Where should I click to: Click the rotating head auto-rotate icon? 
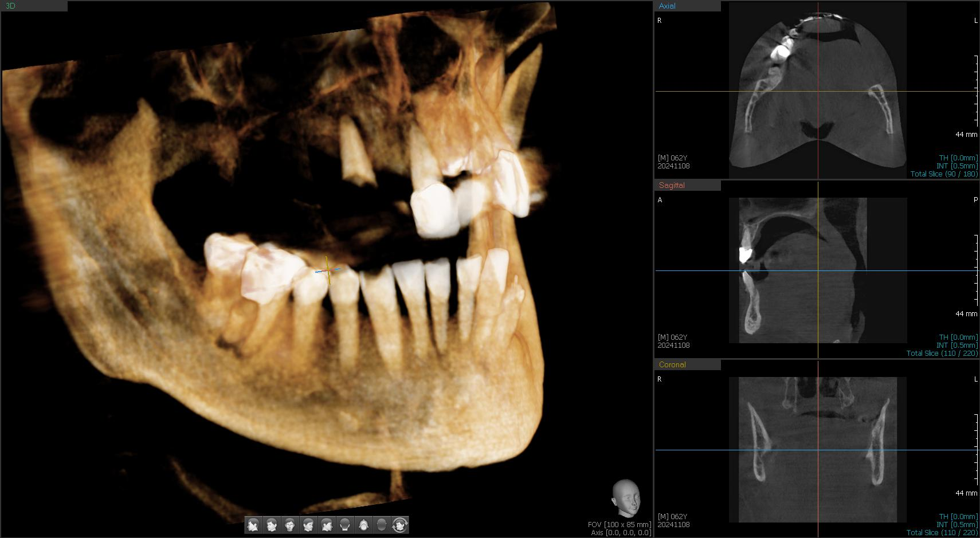click(400, 525)
